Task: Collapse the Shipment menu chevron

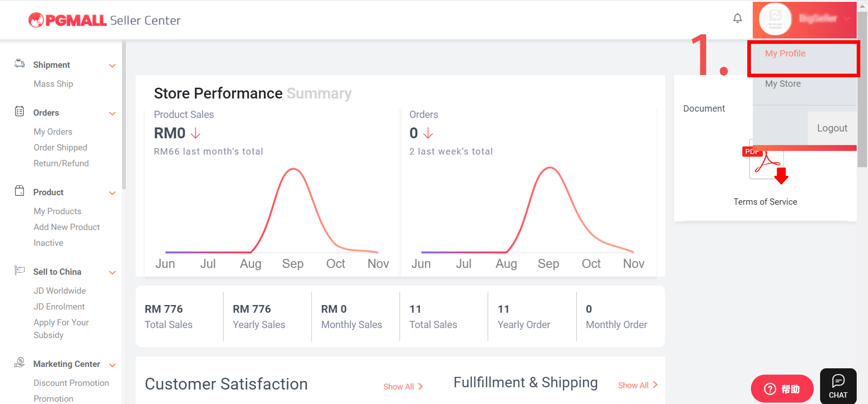Action: click(113, 66)
